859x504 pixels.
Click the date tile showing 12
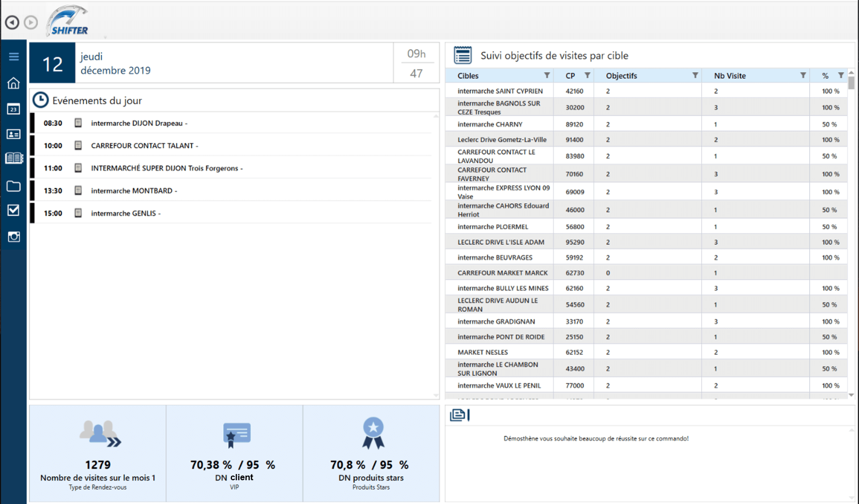click(x=52, y=63)
